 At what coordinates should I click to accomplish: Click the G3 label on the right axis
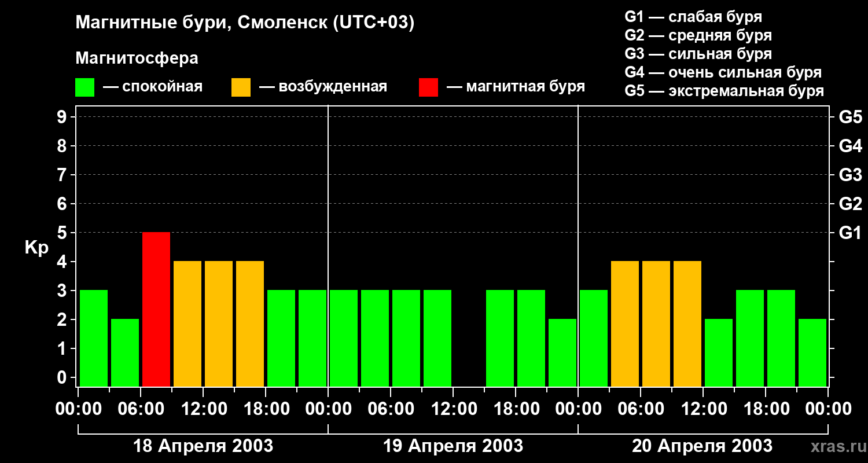[x=850, y=175]
